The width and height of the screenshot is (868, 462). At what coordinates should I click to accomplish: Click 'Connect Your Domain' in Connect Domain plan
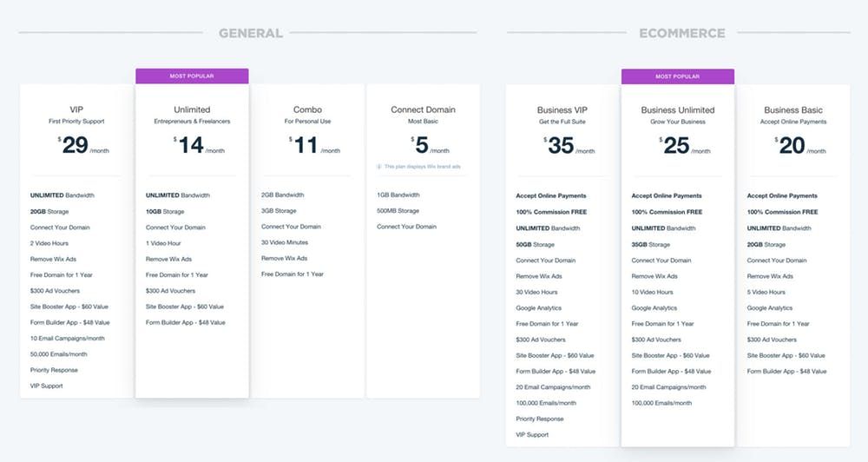click(406, 227)
